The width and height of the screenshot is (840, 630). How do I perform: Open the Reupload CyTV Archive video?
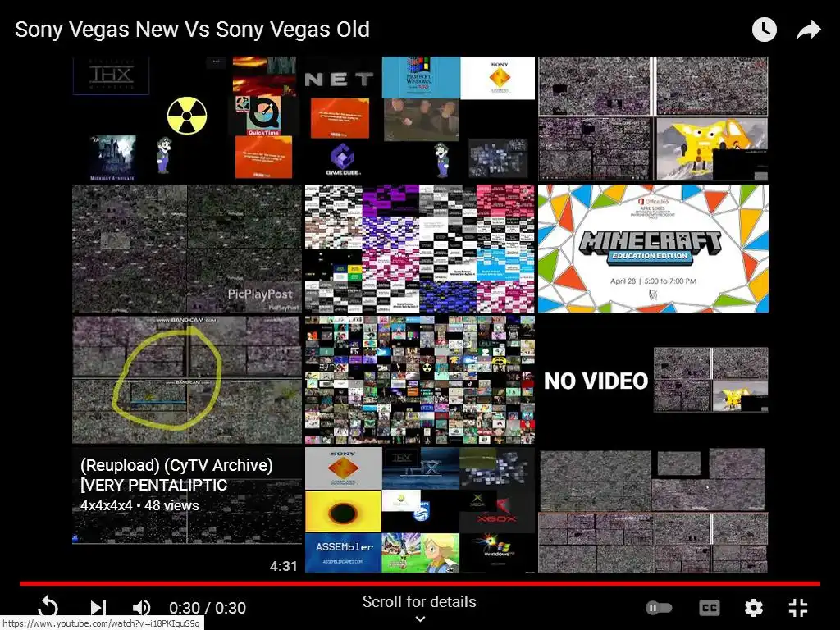pyautogui.click(x=187, y=510)
